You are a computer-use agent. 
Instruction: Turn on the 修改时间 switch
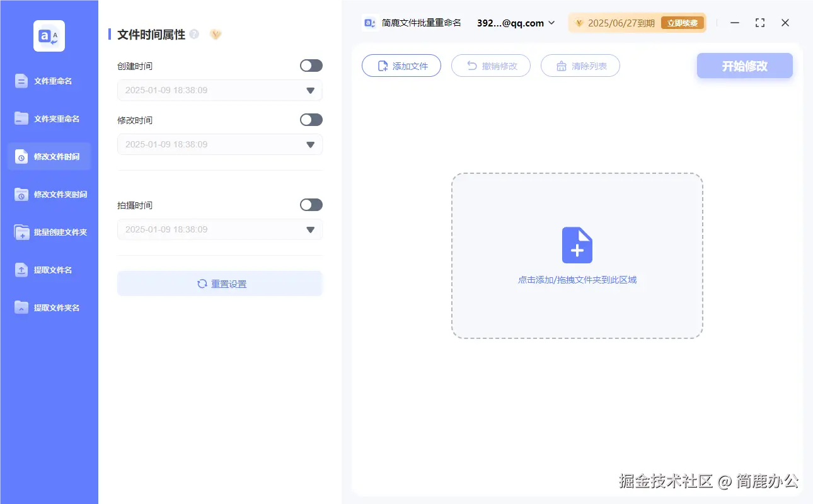pyautogui.click(x=311, y=119)
